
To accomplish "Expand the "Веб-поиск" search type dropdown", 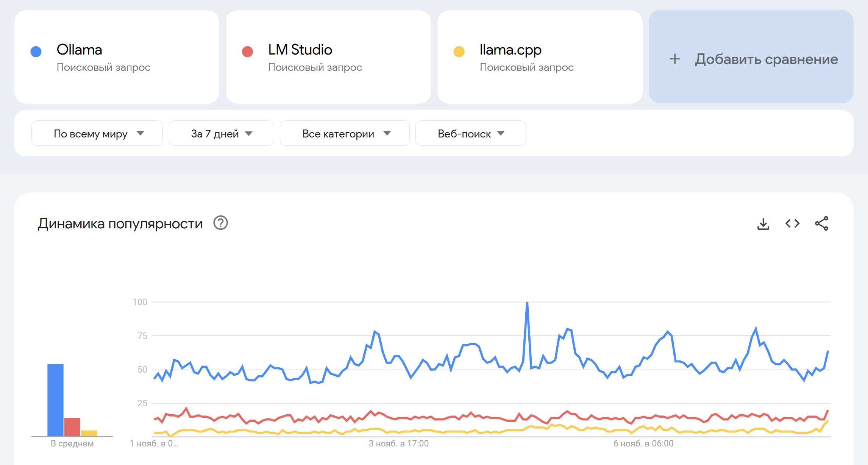I will click(x=470, y=133).
